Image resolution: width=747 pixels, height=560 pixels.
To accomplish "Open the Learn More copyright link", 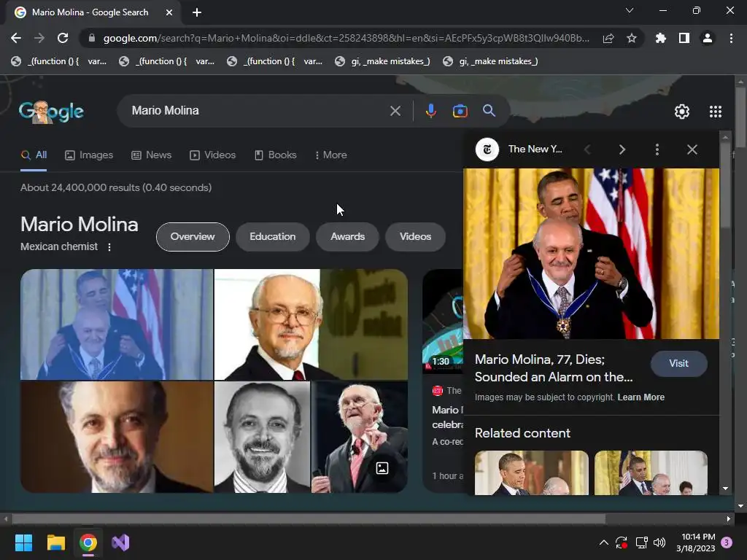I will click(640, 397).
